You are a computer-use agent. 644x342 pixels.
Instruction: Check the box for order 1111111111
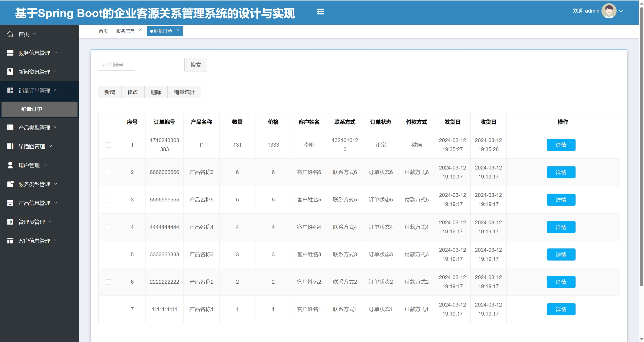108,309
